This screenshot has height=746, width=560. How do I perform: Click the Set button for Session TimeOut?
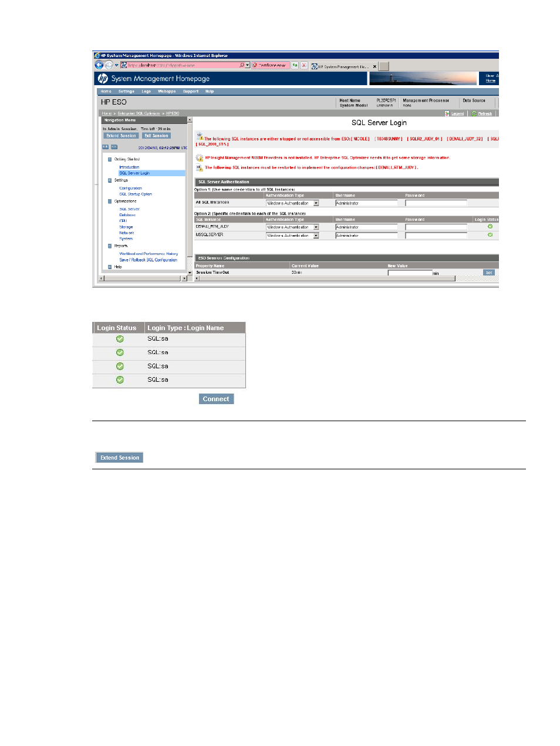489,273
